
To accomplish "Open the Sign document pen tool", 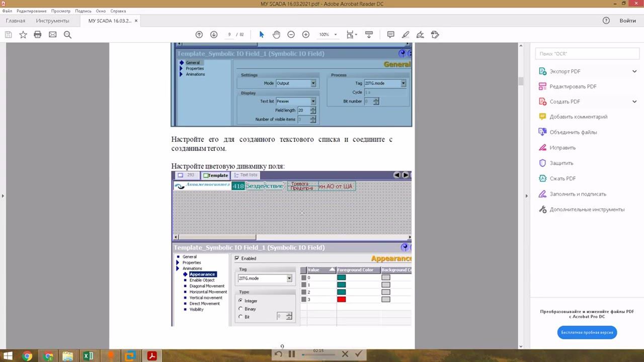I will pyautogui.click(x=420, y=35).
